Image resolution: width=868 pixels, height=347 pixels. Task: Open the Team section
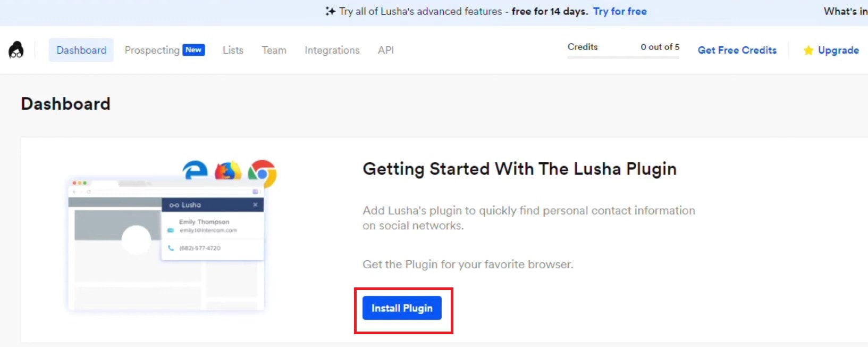[274, 50]
